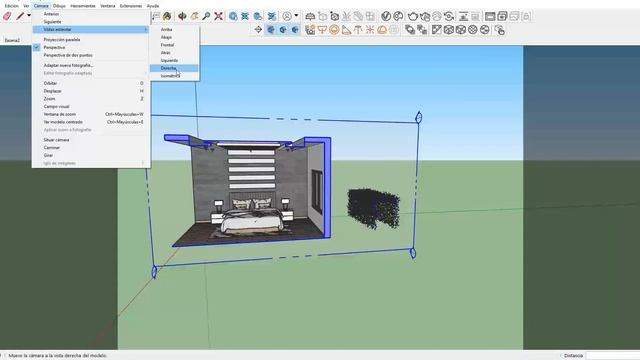Image resolution: width=640 pixels, height=360 pixels.
Task: Click the Distancia measurement input box
Action: coord(613,356)
